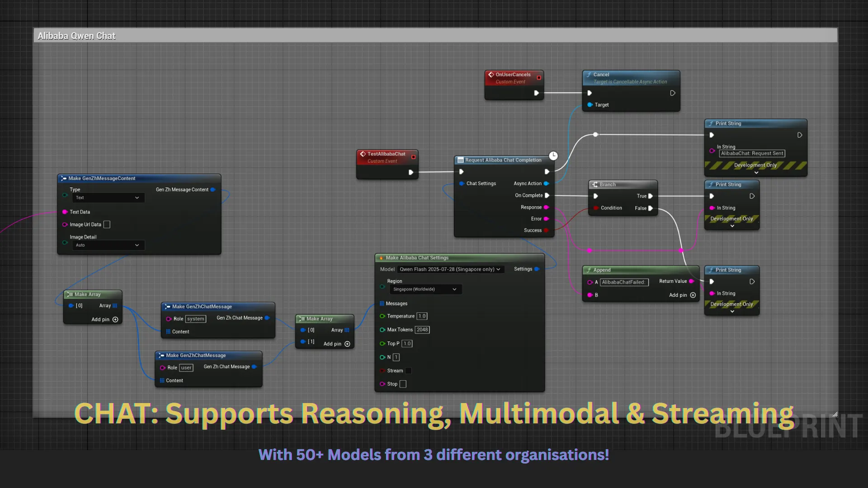Image resolution: width=868 pixels, height=488 pixels.
Task: Click the system Role text field
Action: pyautogui.click(x=196, y=319)
